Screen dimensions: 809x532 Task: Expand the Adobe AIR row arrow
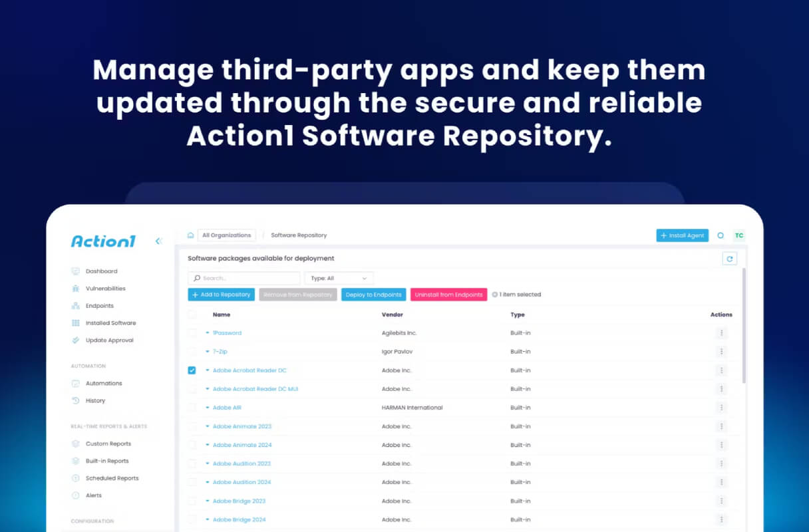click(208, 408)
